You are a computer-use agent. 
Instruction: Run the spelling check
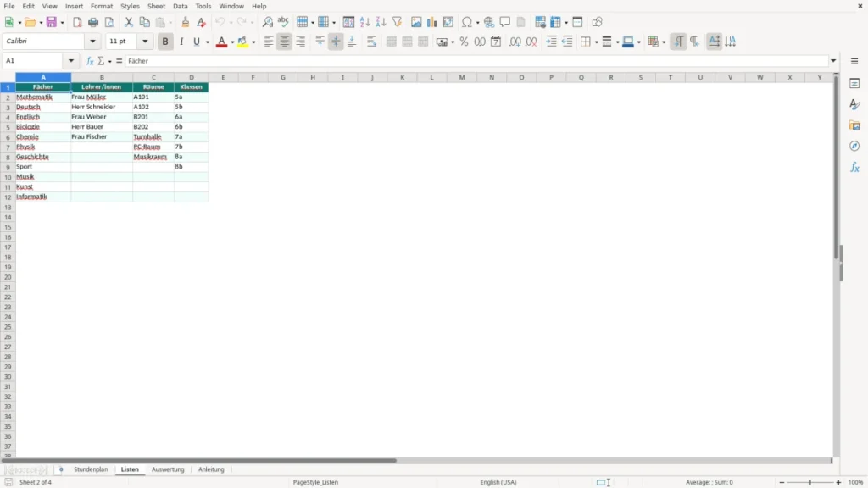point(283,22)
